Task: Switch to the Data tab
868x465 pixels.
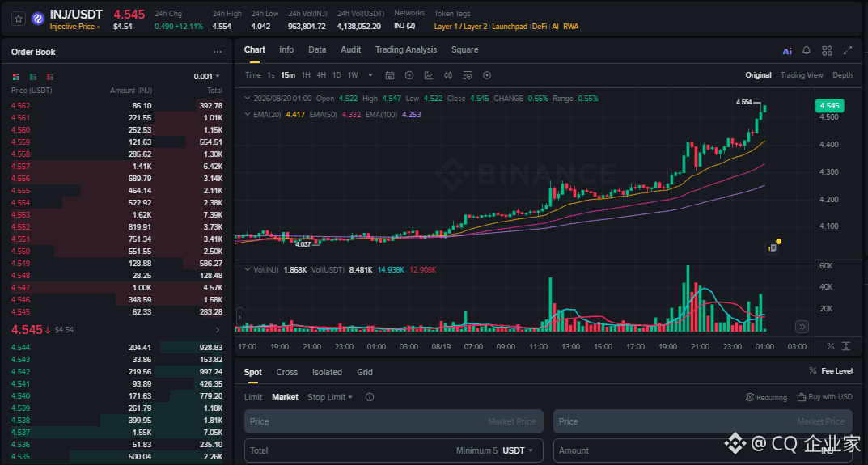Action: click(x=317, y=49)
